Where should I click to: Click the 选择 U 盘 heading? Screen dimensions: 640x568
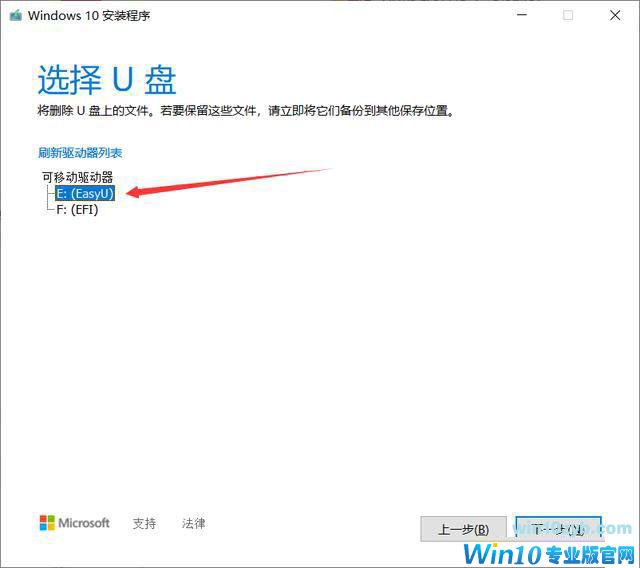point(107,80)
